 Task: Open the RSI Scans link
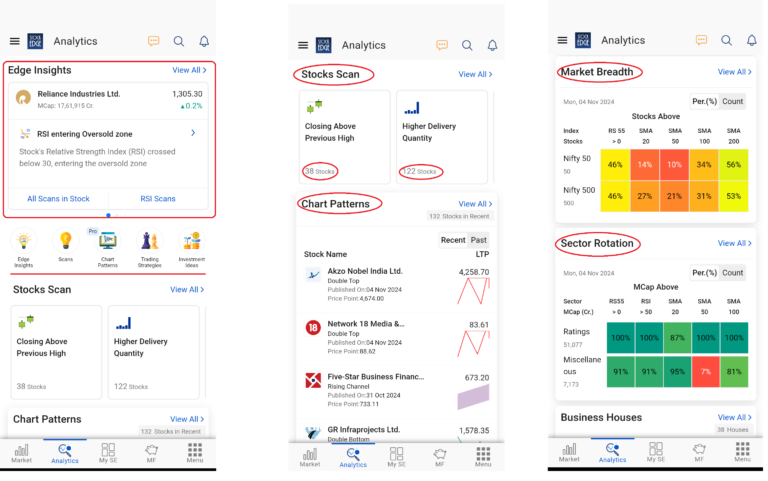[x=158, y=199]
